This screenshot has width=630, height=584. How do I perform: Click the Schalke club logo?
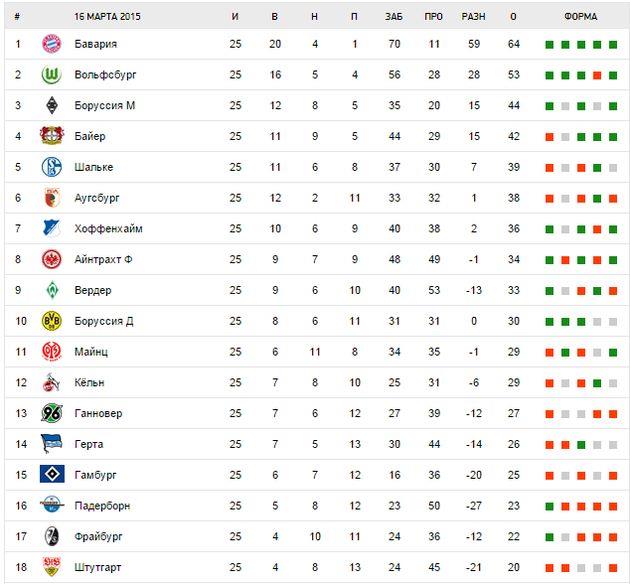tap(51, 167)
